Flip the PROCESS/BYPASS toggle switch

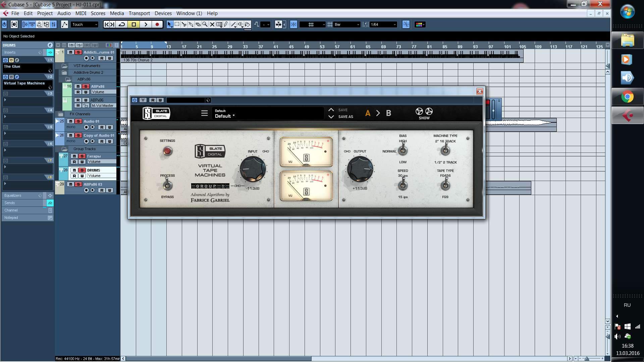[x=167, y=185]
